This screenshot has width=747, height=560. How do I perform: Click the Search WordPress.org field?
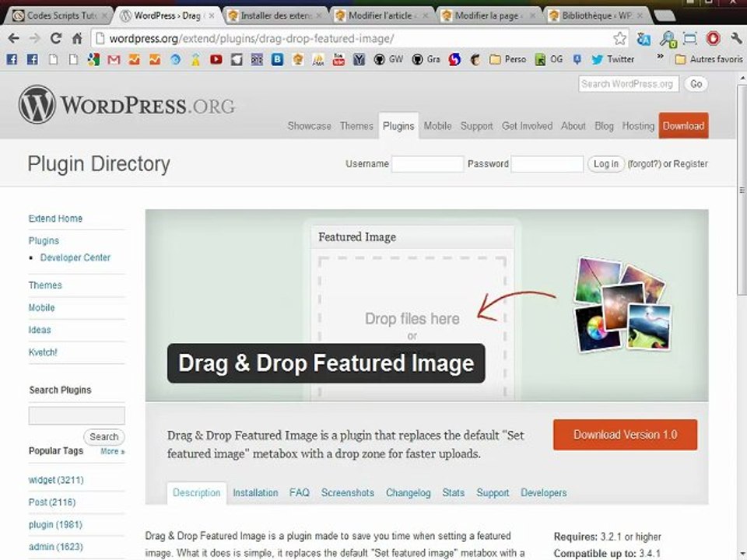point(629,84)
